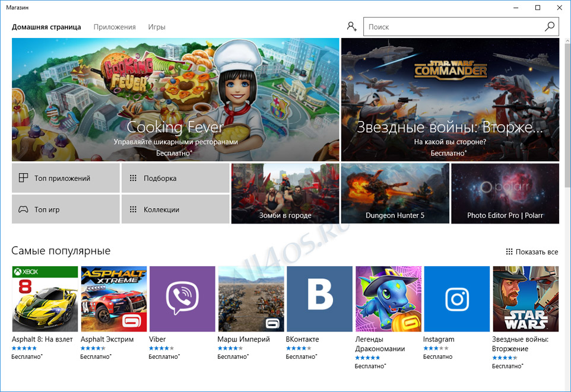This screenshot has height=392, width=571.
Task: Click Asphalt 8: На взлет title text
Action: tap(42, 339)
